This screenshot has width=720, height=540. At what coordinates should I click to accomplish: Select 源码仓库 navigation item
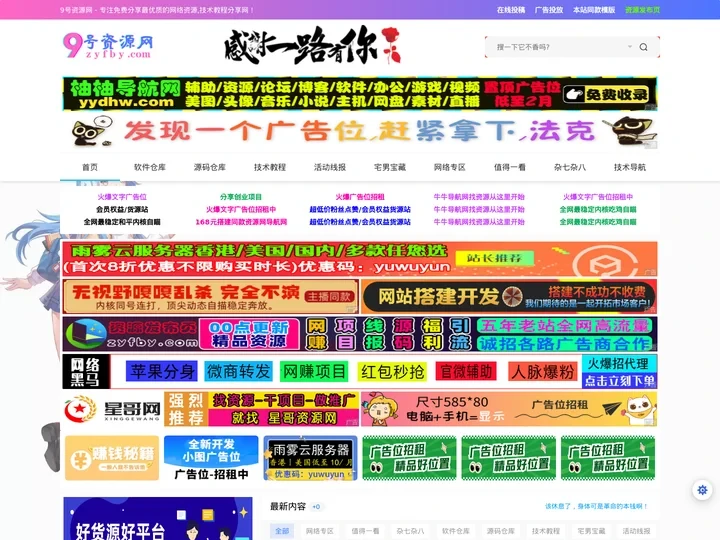click(210, 167)
